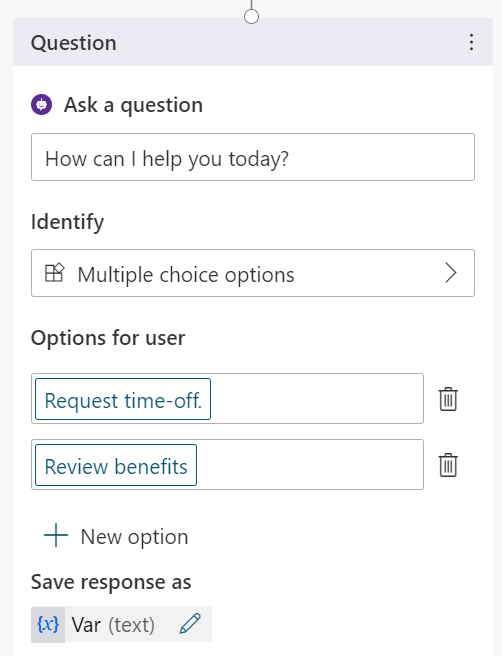
Task: Click the node connector circle at top
Action: click(x=251, y=16)
